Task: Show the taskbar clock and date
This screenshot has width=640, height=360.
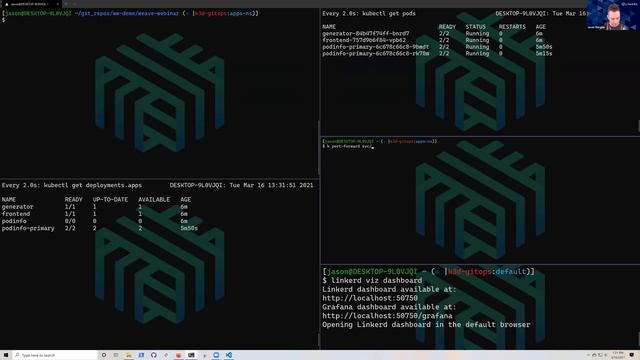Action: coord(618,355)
